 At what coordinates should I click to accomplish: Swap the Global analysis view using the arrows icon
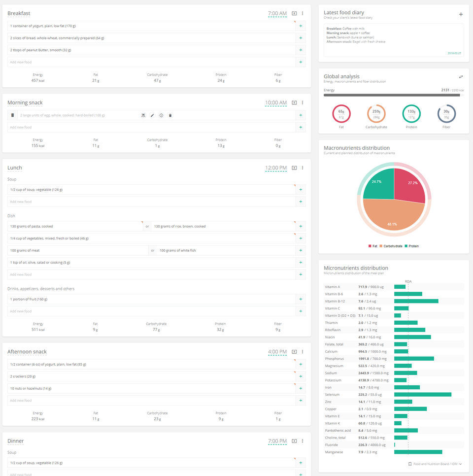pyautogui.click(x=461, y=77)
